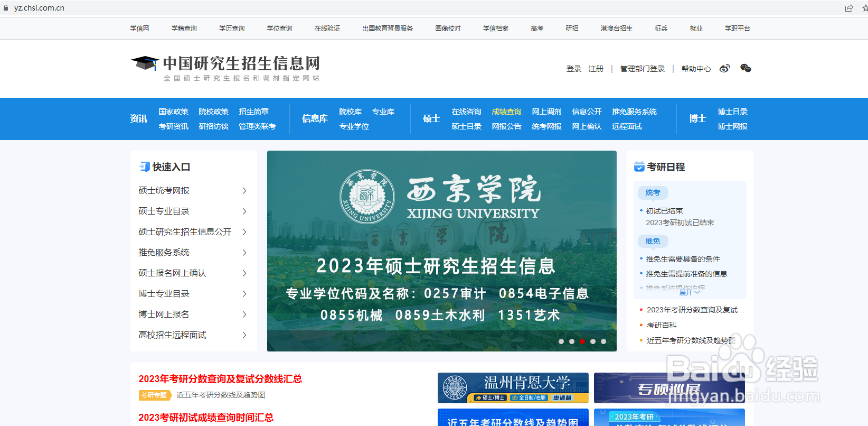Open 管理部门登录 link

pos(643,69)
